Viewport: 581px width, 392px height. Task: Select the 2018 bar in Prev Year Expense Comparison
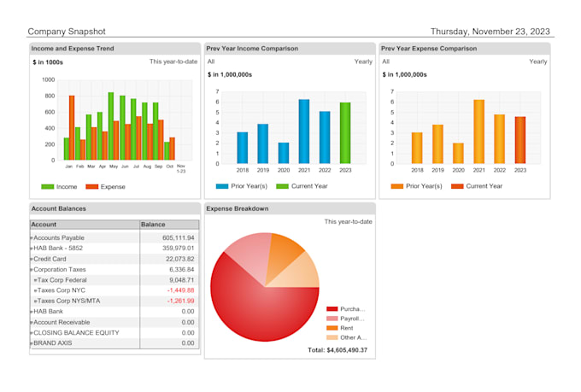pos(417,148)
